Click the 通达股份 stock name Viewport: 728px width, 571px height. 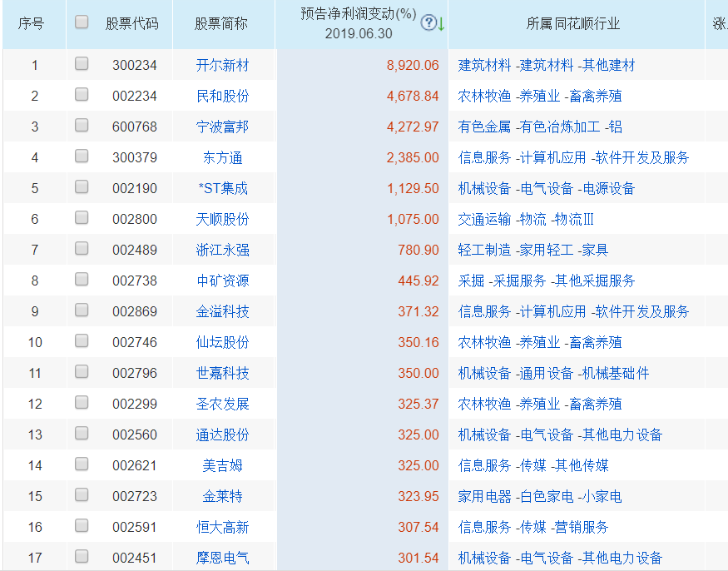pos(222,434)
